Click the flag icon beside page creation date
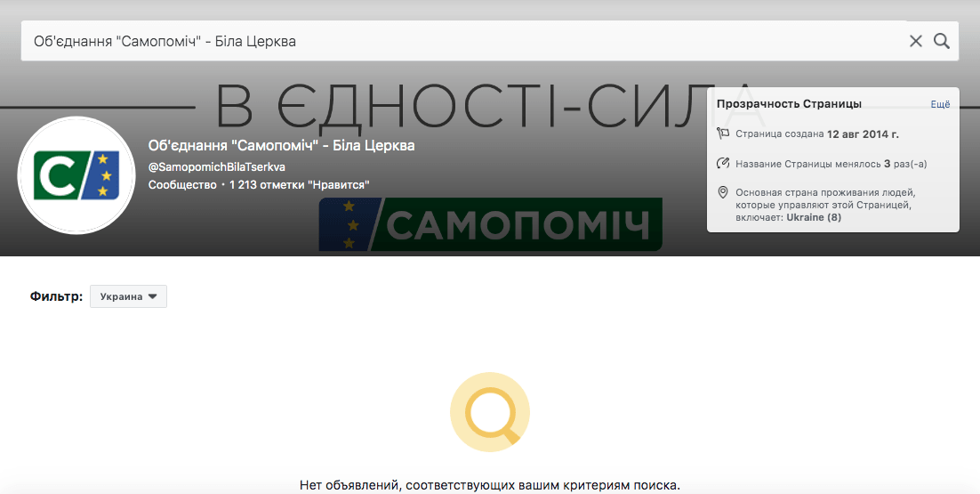Viewport: 980px width, 494px height. (723, 134)
